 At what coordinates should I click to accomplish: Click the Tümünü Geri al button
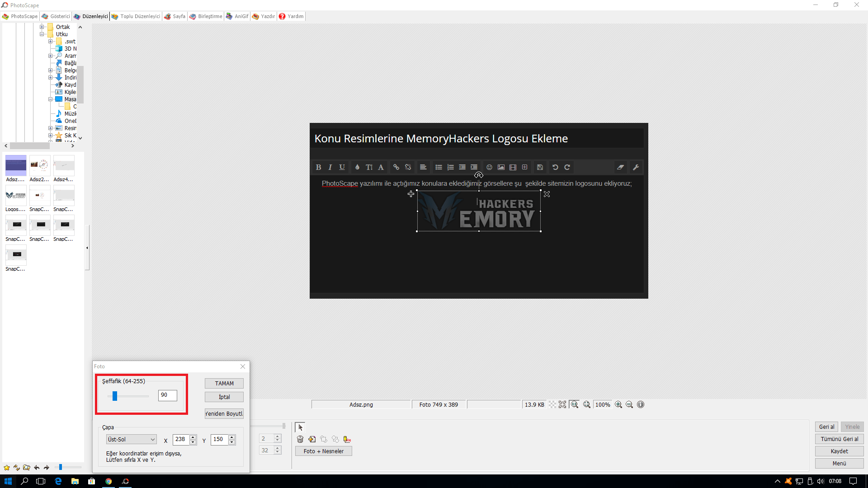[840, 439]
